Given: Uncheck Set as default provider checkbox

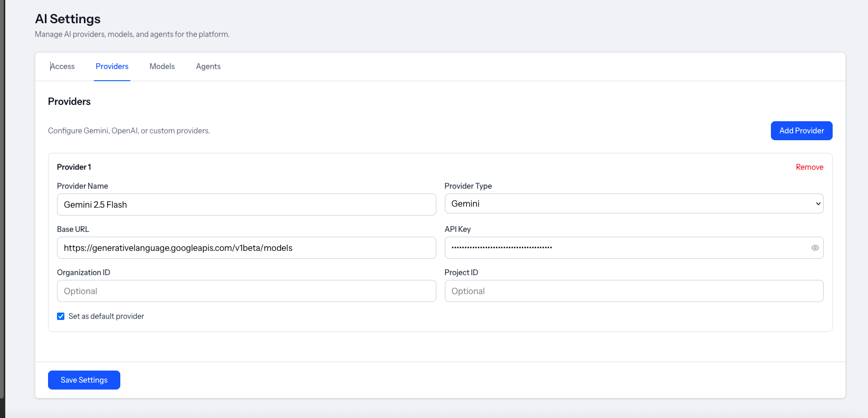Looking at the screenshot, I should click(x=61, y=316).
